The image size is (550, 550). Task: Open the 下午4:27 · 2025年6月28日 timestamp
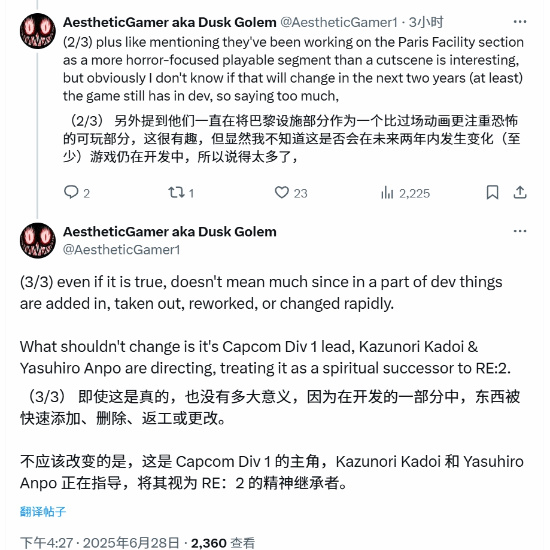coord(100,543)
